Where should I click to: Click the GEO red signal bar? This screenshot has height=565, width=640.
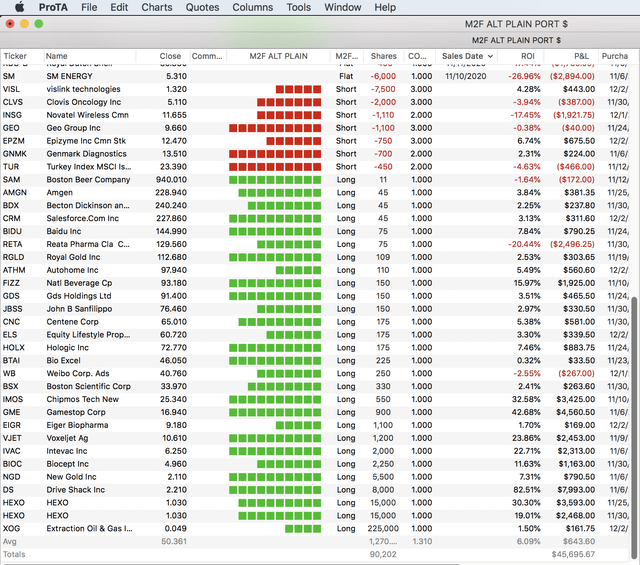coord(275,128)
